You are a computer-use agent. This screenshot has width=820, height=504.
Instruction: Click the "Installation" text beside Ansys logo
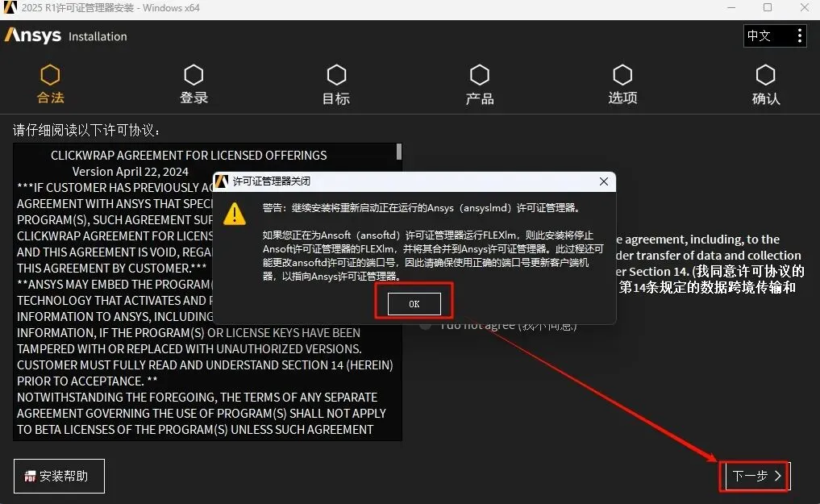click(98, 36)
